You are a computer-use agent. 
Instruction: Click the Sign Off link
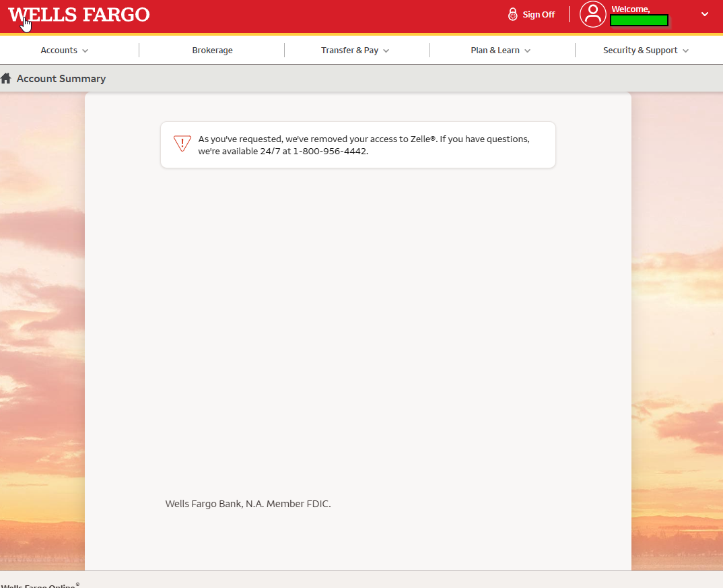click(539, 15)
